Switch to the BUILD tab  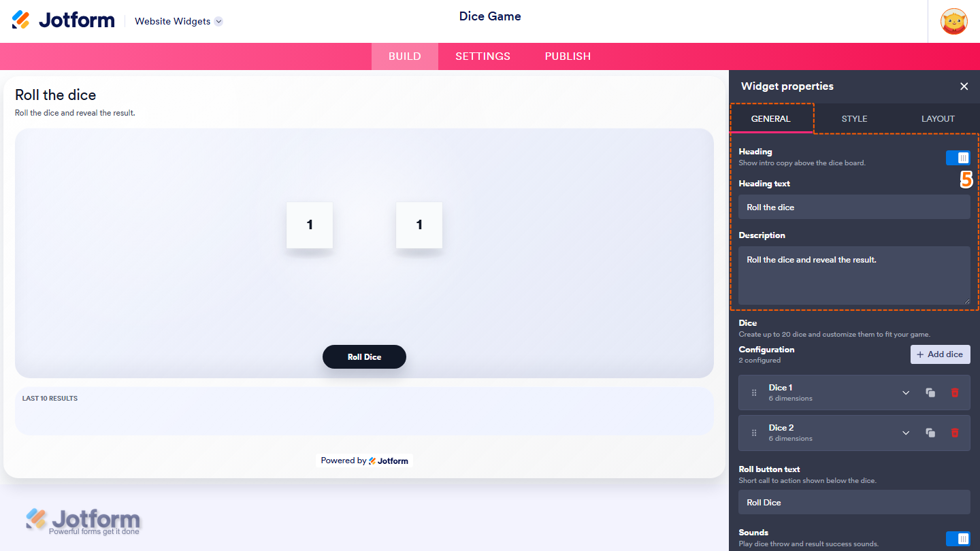pyautogui.click(x=405, y=56)
